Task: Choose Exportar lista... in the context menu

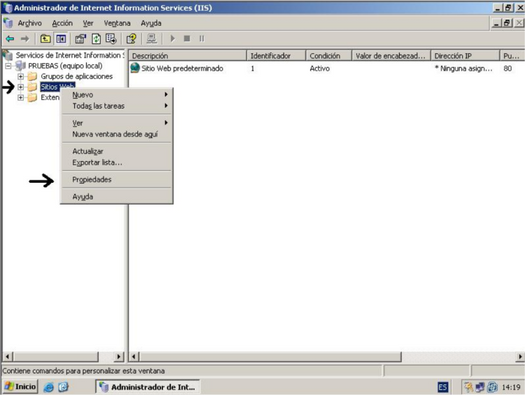Action: (x=117, y=163)
